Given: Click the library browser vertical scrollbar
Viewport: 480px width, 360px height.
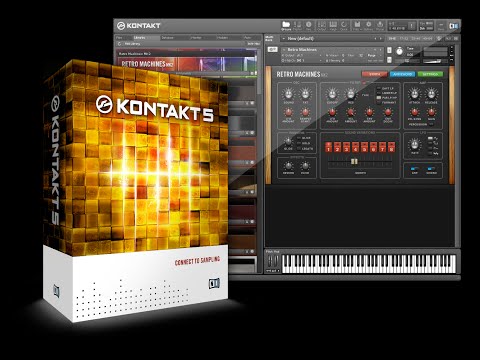Looking at the screenshot, I should click(259, 72).
